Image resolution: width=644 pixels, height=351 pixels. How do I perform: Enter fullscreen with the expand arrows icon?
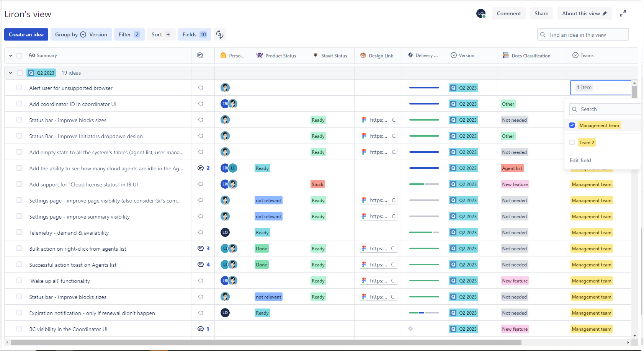click(623, 13)
